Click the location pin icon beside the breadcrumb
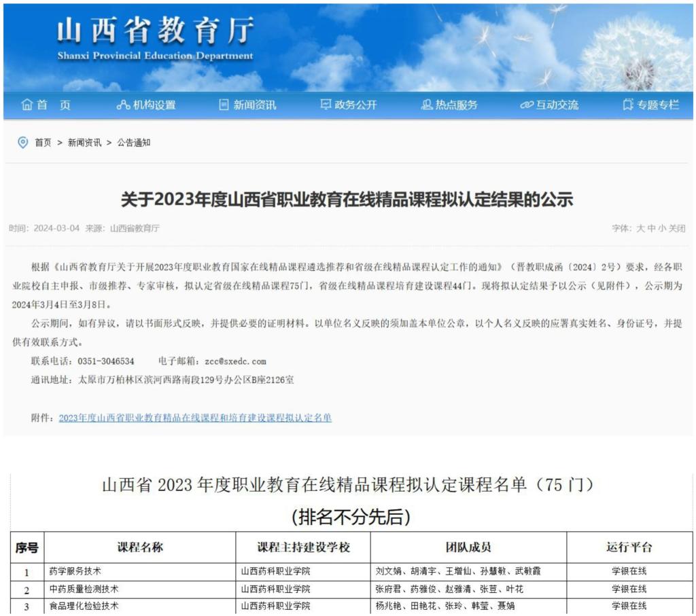The width and height of the screenshot is (696, 616). tap(23, 143)
